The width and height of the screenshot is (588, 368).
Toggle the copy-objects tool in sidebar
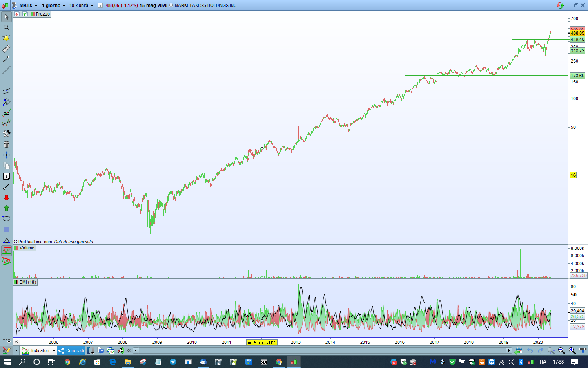click(7, 166)
